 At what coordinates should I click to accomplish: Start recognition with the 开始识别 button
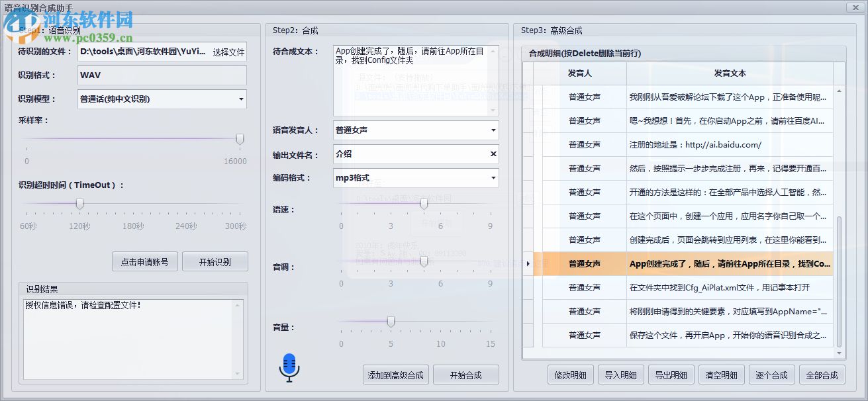click(x=215, y=261)
